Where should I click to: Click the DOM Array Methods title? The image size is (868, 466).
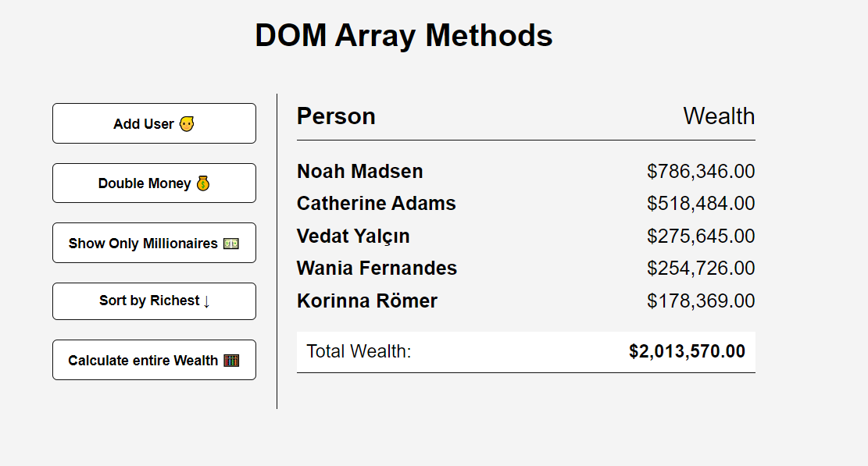[x=404, y=35]
